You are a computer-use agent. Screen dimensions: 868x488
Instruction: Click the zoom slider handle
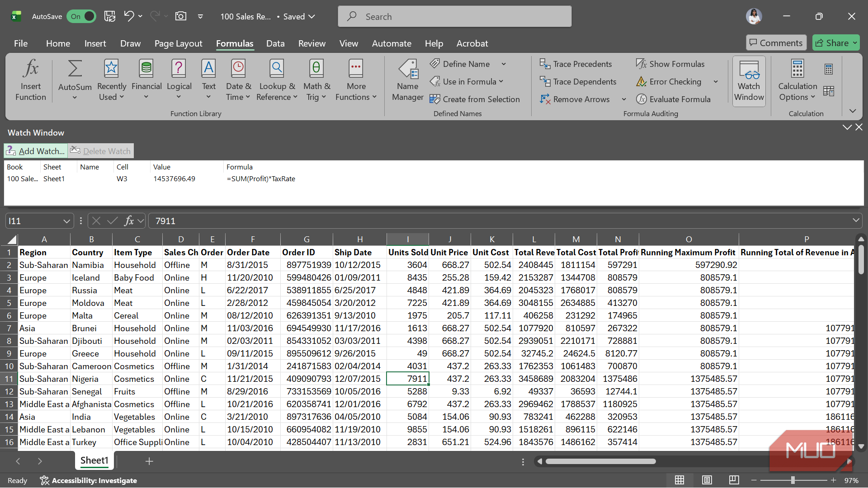click(x=793, y=480)
